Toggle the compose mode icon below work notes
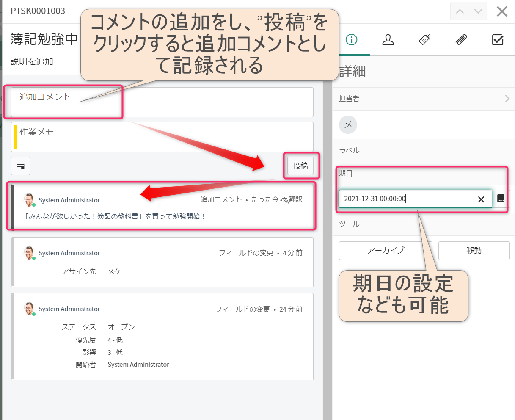 coord(20,166)
